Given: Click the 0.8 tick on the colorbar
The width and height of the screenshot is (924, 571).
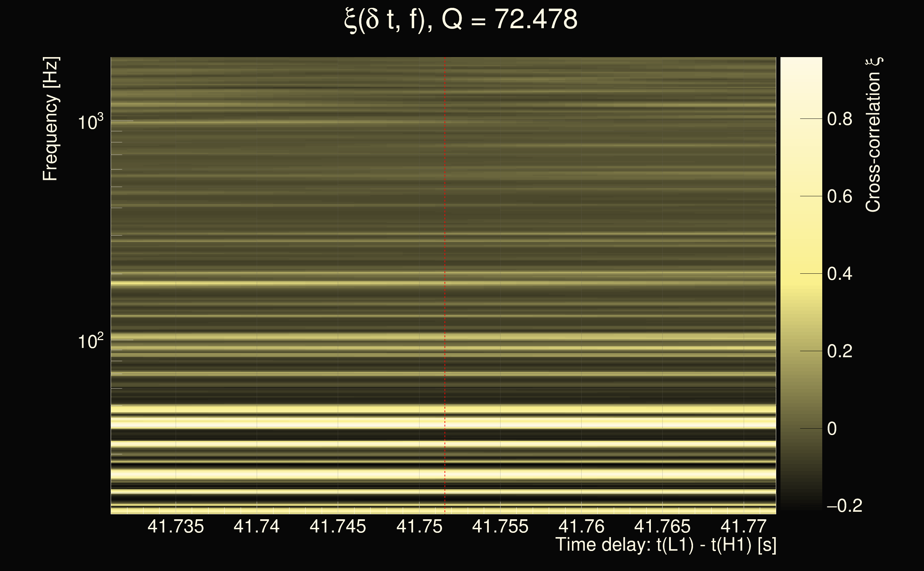Looking at the screenshot, I should point(839,119).
